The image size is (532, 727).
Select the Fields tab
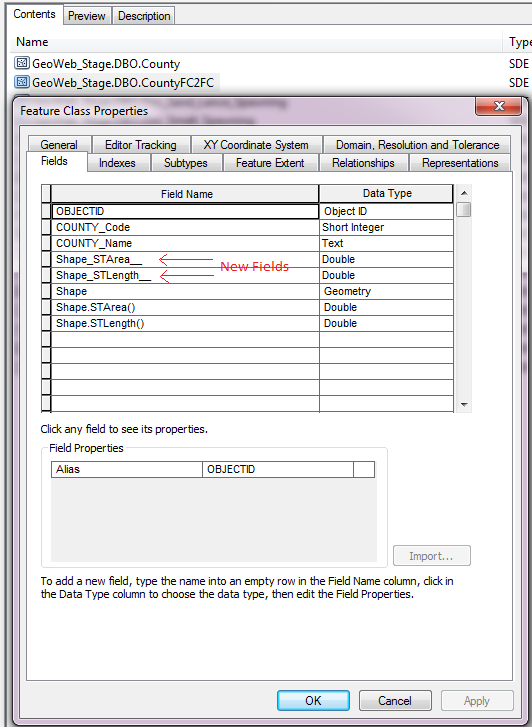click(55, 161)
